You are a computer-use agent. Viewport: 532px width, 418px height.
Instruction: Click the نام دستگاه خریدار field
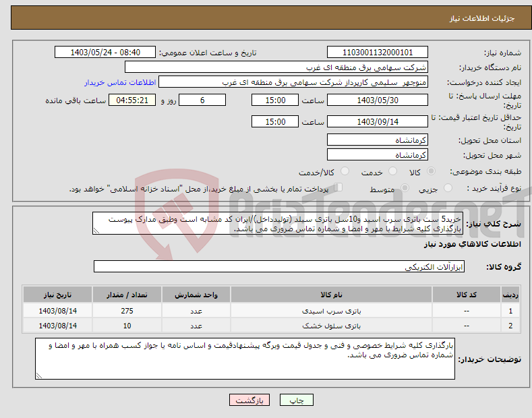[x=276, y=67]
